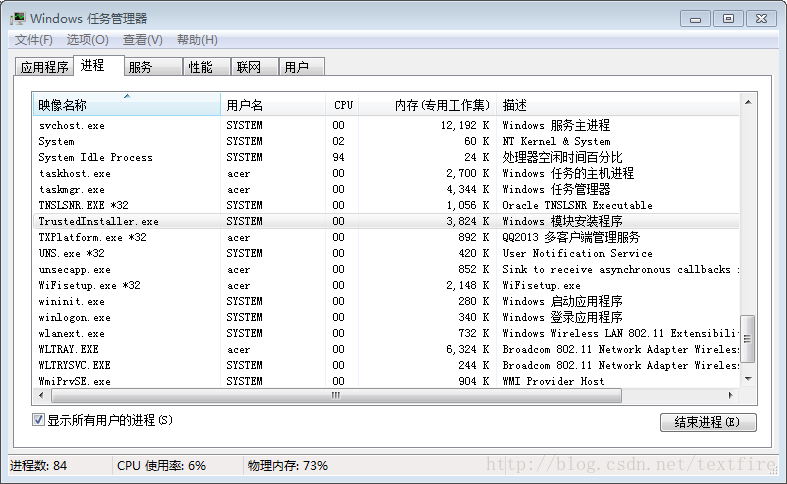Select the WLTRAY.EXE process
Screen dimensions: 787x484
pyautogui.click(x=69, y=349)
